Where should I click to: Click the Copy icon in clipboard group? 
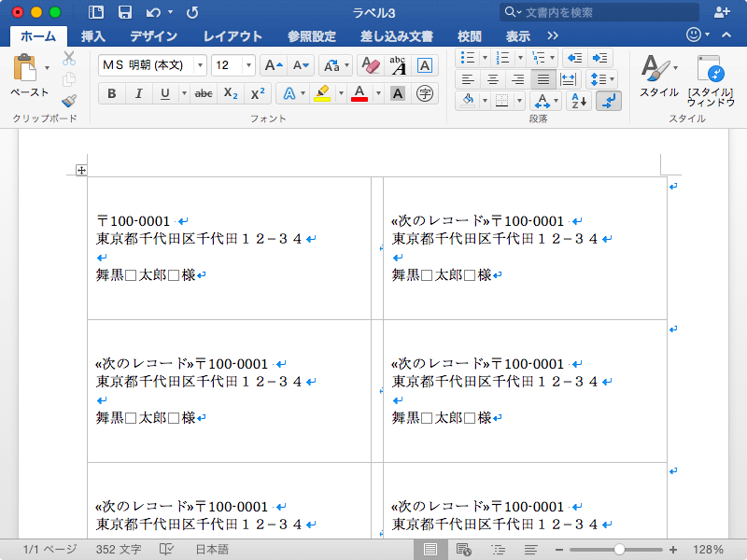69,79
